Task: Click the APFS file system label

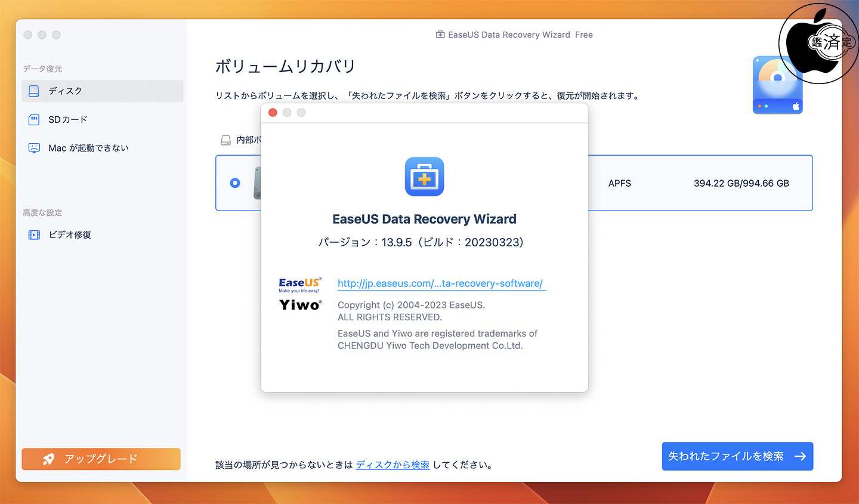Action: pos(620,183)
